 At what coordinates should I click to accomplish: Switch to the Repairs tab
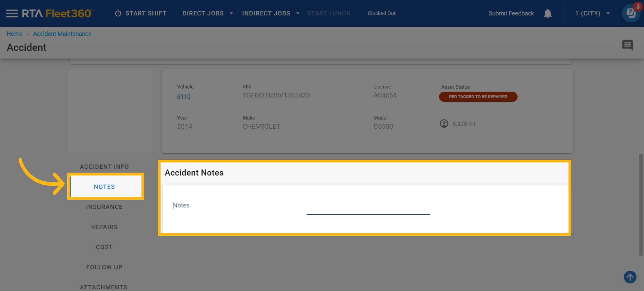(x=104, y=227)
